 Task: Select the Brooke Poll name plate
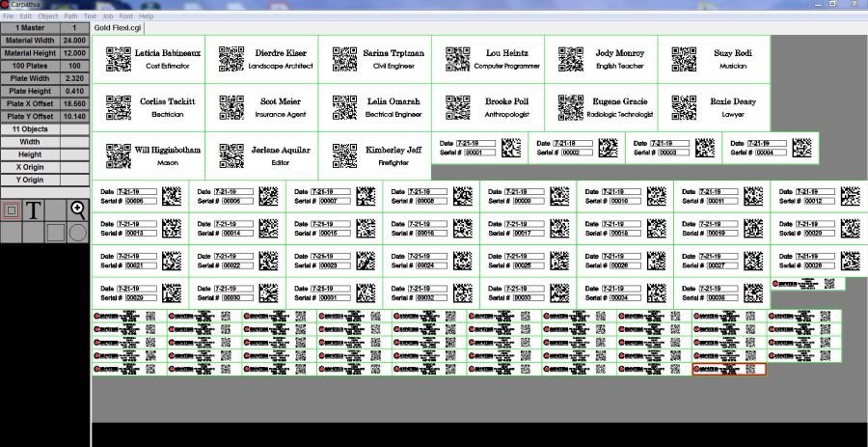(x=488, y=107)
